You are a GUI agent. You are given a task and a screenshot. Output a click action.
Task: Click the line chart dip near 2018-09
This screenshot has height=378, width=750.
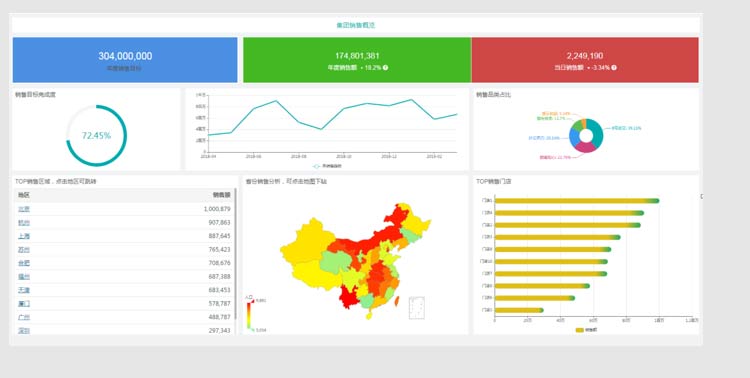(321, 129)
